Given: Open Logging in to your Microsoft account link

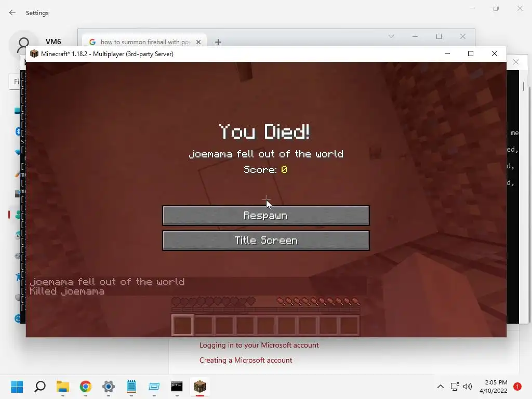Looking at the screenshot, I should point(259,345).
